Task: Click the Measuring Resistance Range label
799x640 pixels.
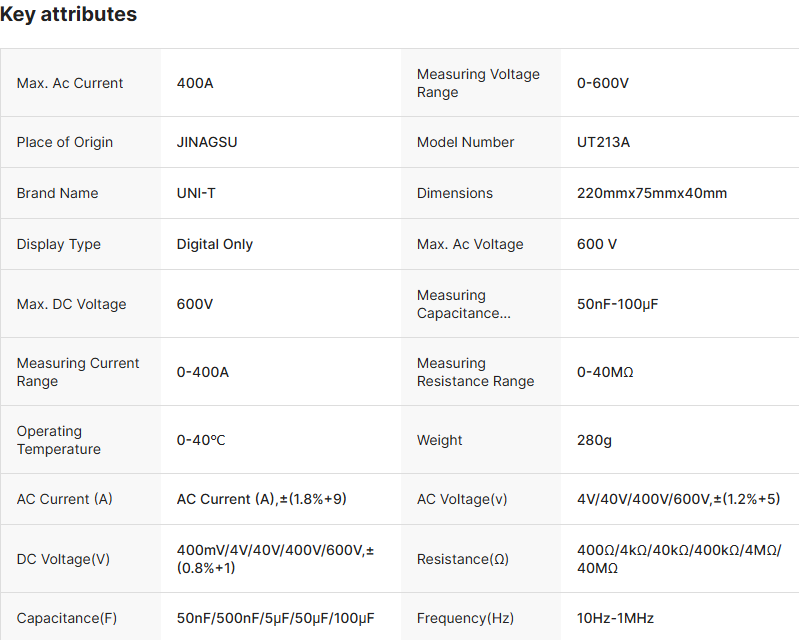Action: (x=476, y=372)
